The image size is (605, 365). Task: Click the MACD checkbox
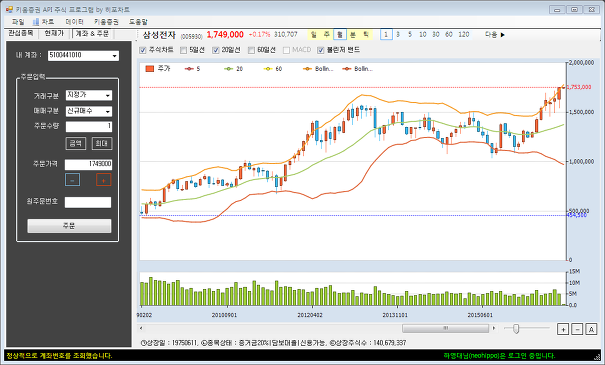[x=286, y=50]
